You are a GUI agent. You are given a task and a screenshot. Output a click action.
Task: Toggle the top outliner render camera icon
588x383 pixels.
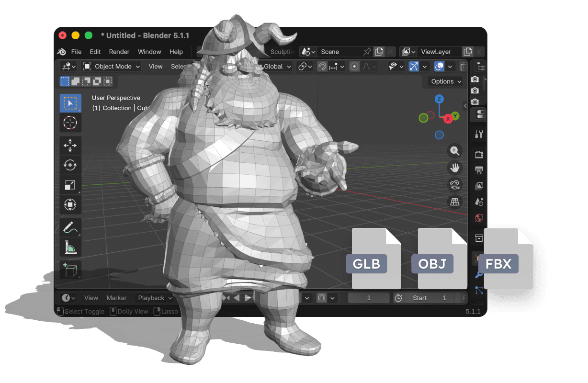pos(475,79)
